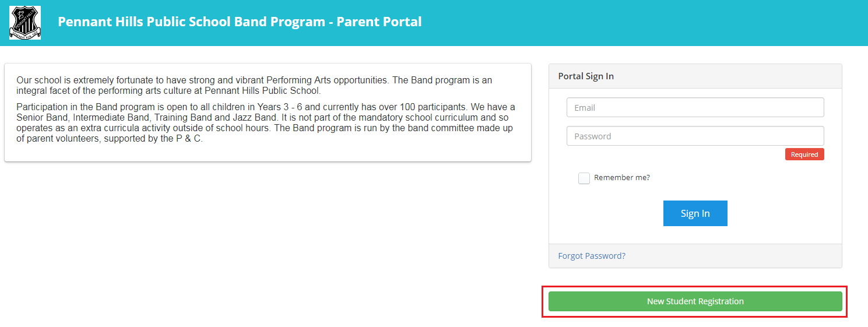Screen dimensions: 868x327
Task: Open the Forgot Password link
Action: [x=592, y=256]
